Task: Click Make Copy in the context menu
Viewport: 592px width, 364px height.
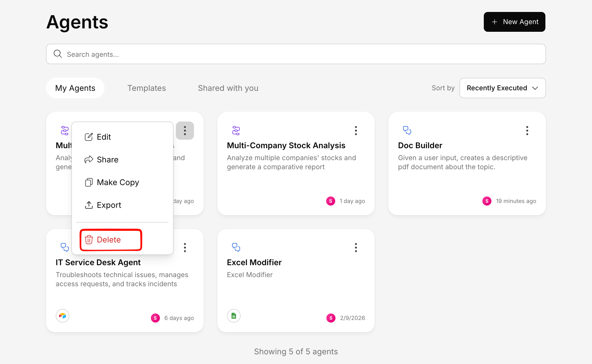Action: point(118,182)
